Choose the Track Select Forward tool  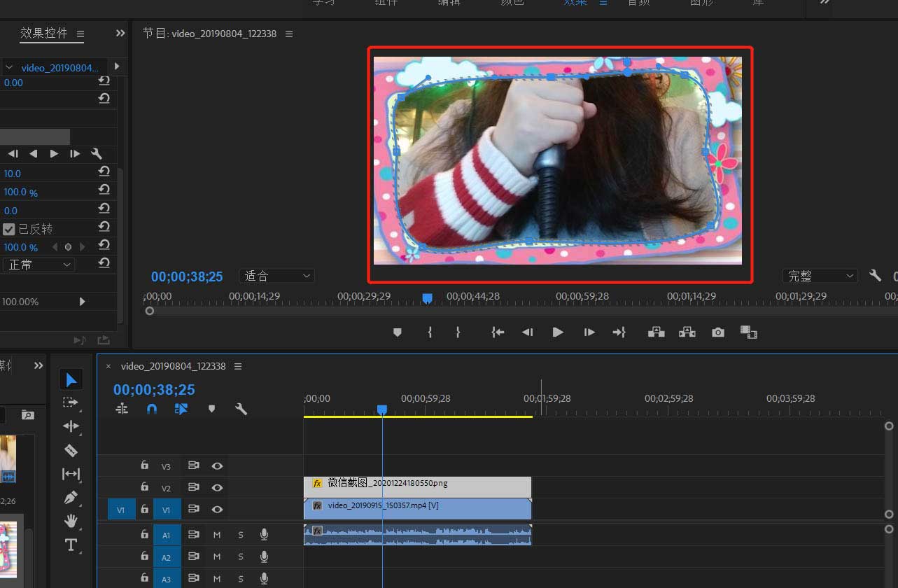point(71,402)
